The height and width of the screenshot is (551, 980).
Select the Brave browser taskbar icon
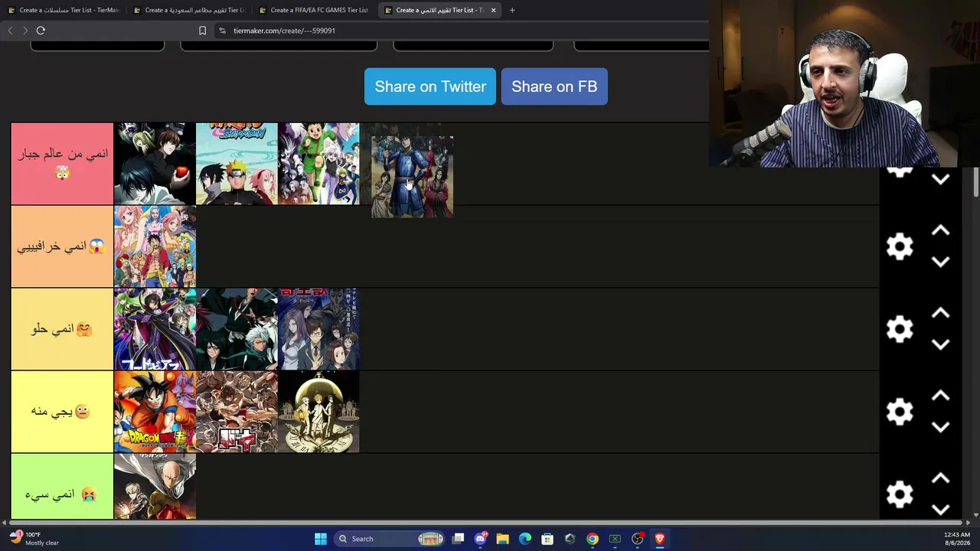tap(659, 539)
